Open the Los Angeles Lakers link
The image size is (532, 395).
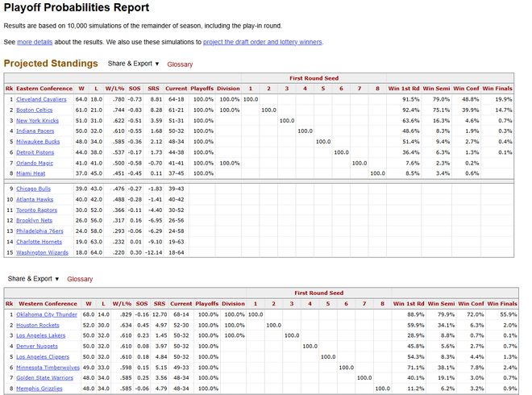pos(41,335)
